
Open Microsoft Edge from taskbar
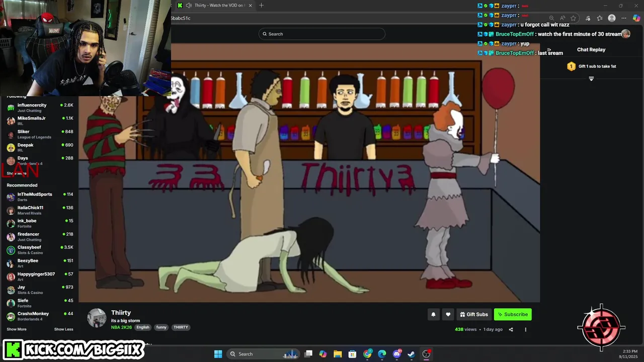(x=382, y=354)
